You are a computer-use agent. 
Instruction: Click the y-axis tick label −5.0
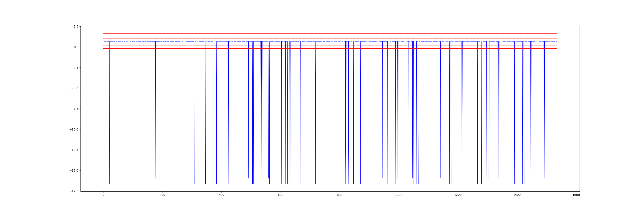coord(75,88)
